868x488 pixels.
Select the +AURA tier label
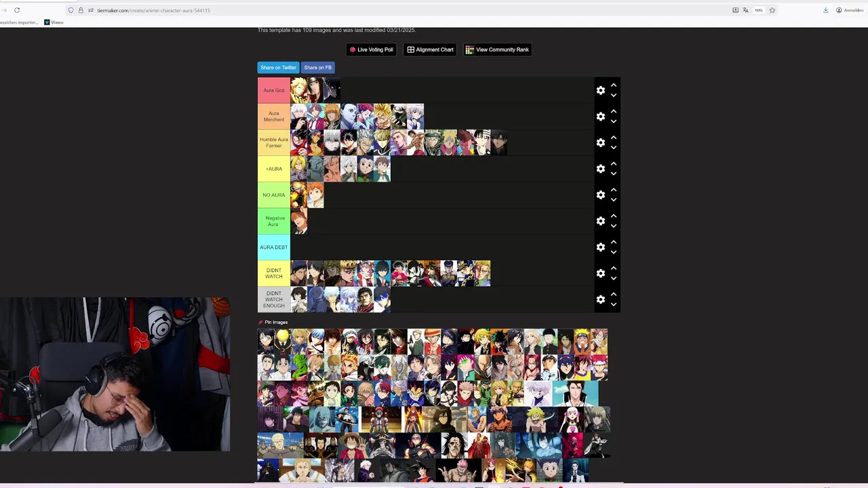coord(274,169)
